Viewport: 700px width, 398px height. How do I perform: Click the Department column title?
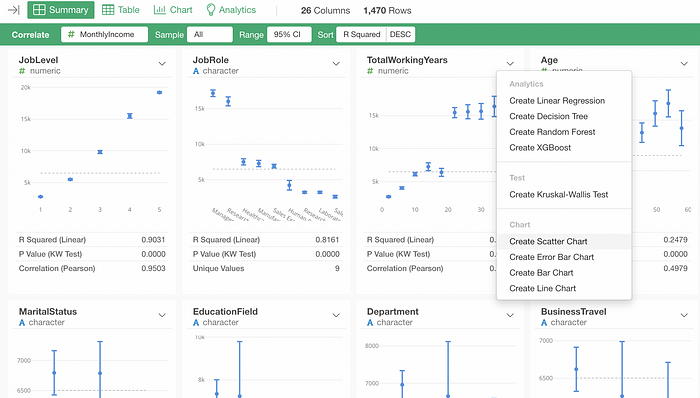(393, 311)
